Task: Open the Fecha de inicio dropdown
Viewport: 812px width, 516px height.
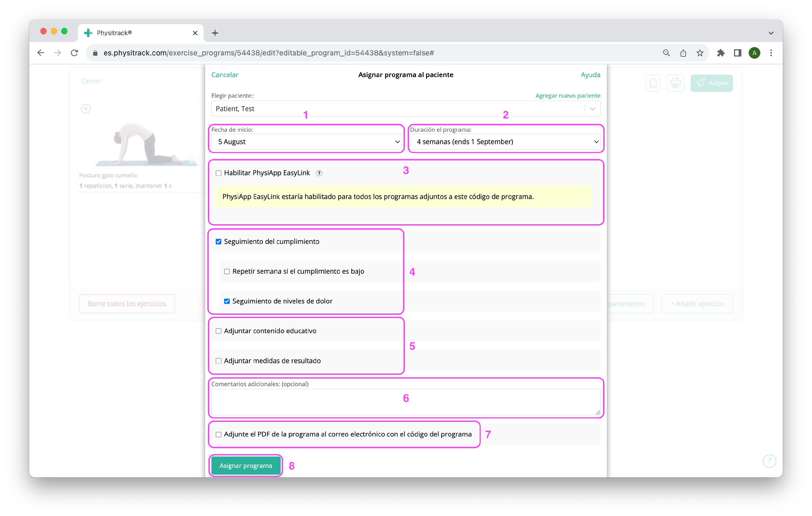Action: click(x=306, y=142)
